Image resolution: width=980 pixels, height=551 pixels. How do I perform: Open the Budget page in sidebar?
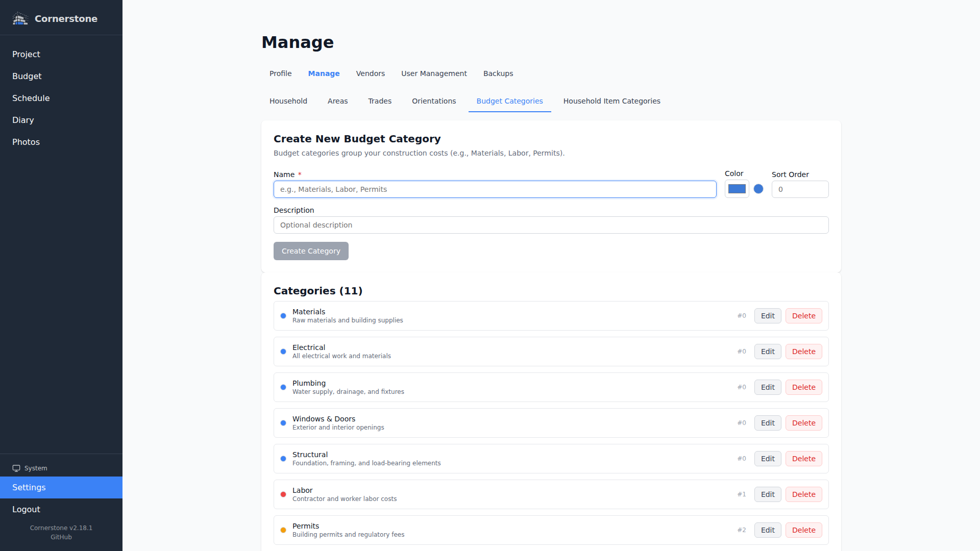[x=61, y=76]
